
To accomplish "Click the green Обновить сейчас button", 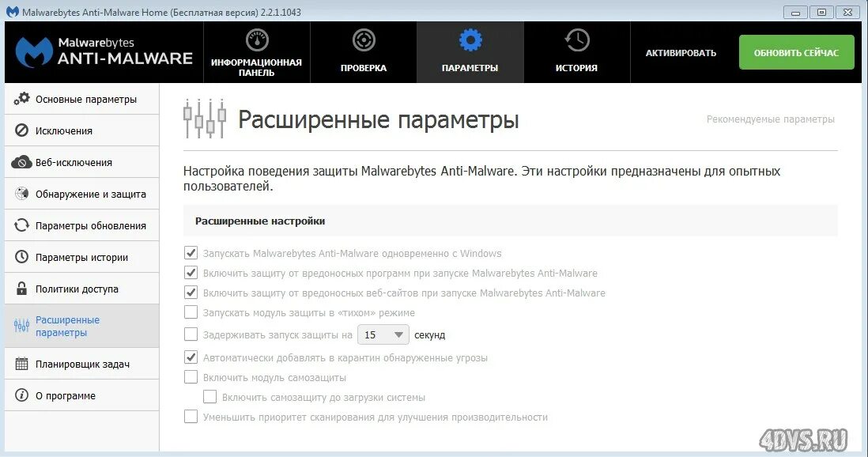I will point(796,52).
